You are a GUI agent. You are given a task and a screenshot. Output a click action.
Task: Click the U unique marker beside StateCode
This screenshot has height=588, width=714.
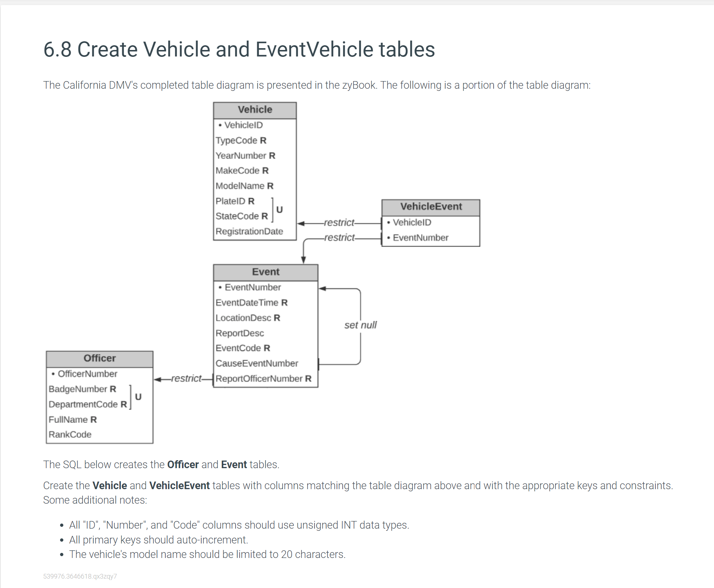pyautogui.click(x=279, y=210)
